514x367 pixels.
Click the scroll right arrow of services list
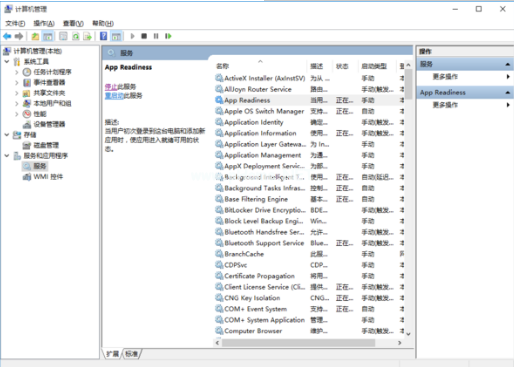point(399,343)
